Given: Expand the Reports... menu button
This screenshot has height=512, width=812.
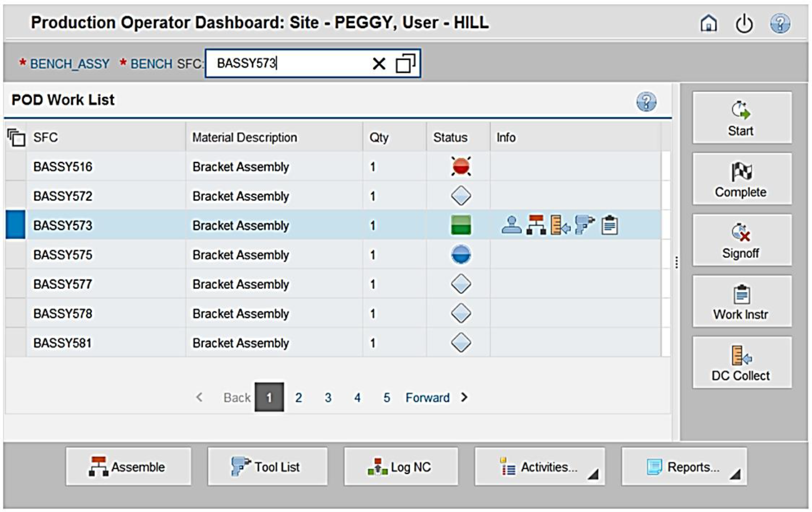Looking at the screenshot, I should (684, 467).
